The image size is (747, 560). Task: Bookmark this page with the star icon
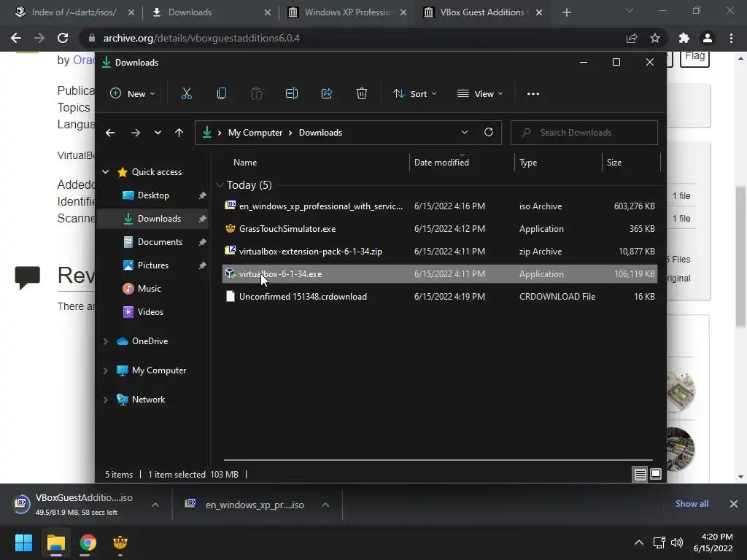click(655, 38)
